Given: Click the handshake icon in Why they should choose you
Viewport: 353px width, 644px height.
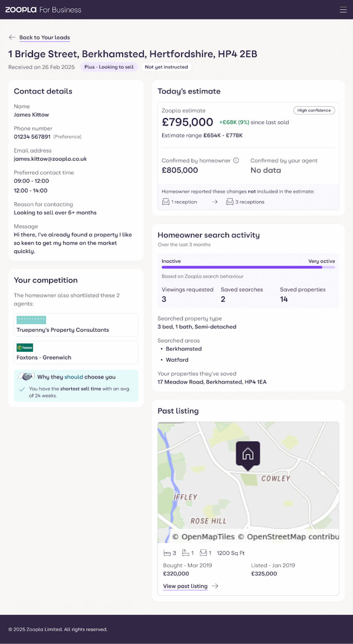Looking at the screenshot, I should pyautogui.click(x=26, y=377).
